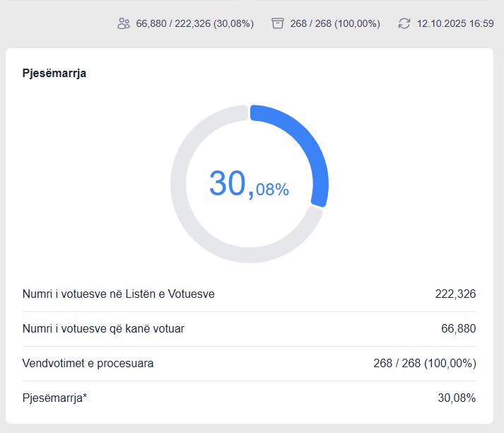This screenshot has width=504, height=433.
Task: Click the 268 / 268 value in table row
Action: tap(424, 363)
